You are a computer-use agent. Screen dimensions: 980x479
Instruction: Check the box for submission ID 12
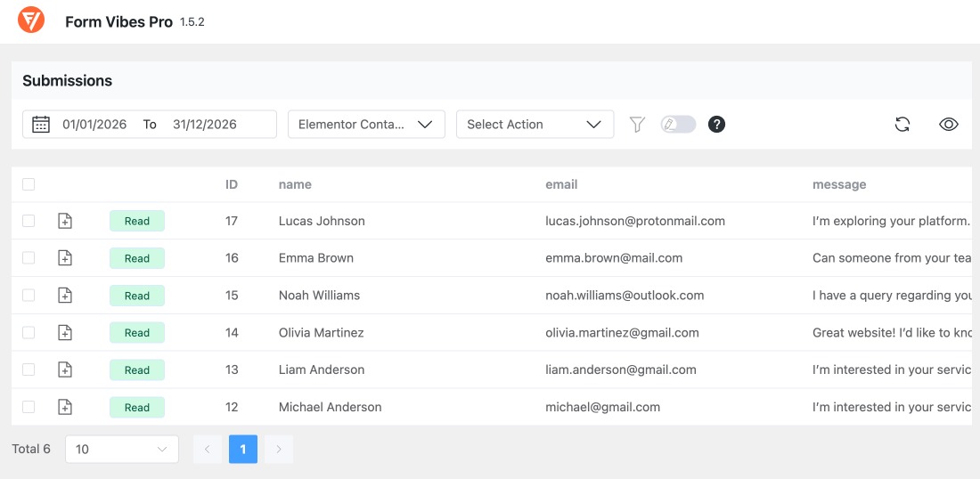click(29, 407)
